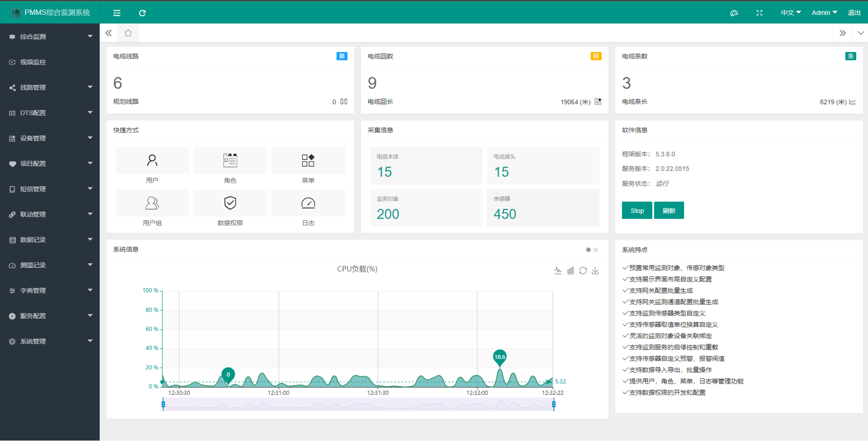
Task: Click the 退出 logout link
Action: pos(854,13)
